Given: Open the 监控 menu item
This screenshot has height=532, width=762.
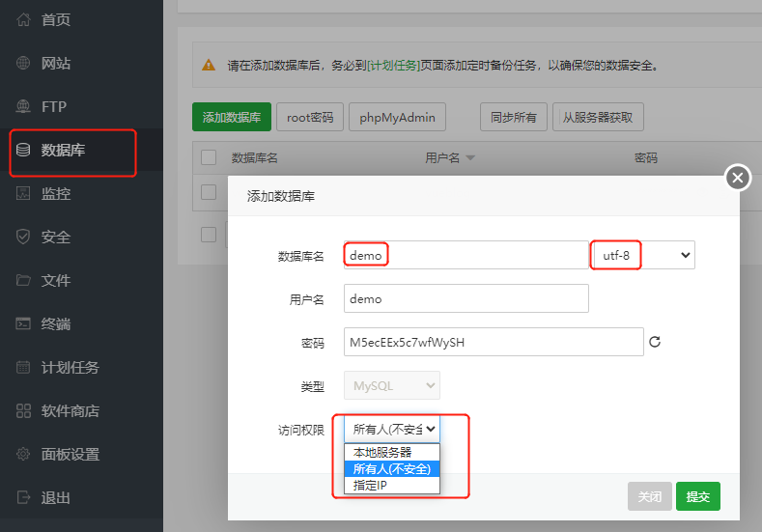Looking at the screenshot, I should pyautogui.click(x=55, y=193).
